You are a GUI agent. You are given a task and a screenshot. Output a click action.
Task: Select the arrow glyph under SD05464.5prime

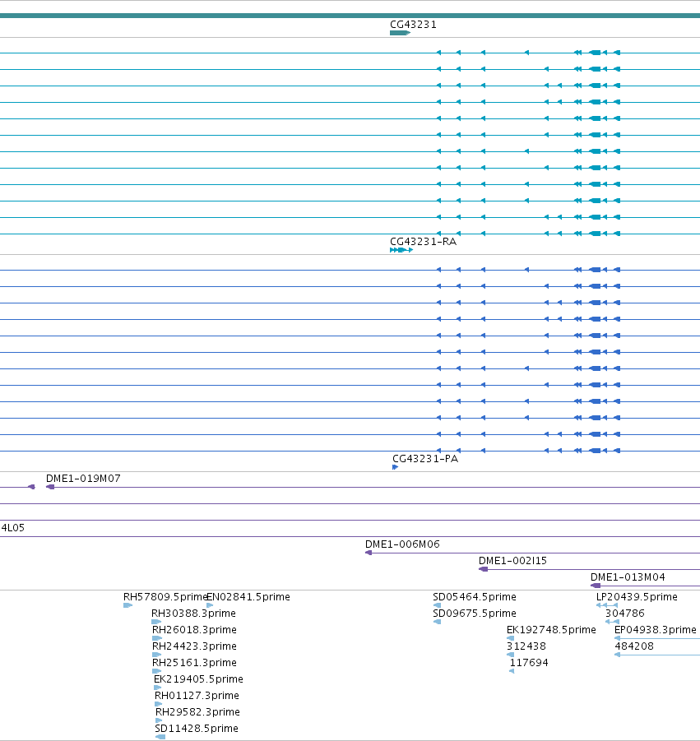point(437,605)
